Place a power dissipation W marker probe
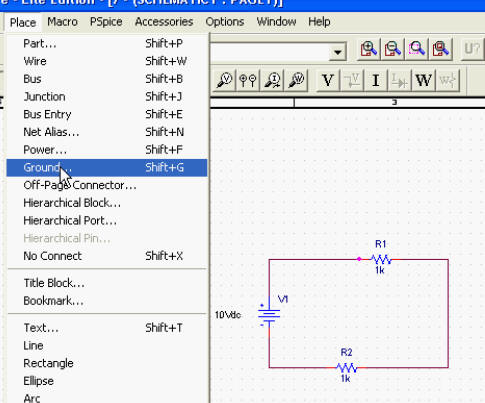 [x=296, y=80]
